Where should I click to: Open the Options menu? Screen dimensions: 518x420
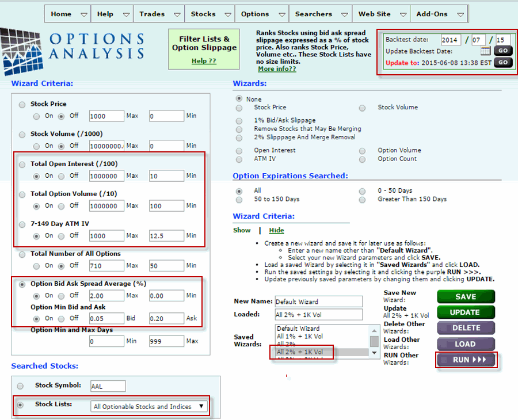262,14
